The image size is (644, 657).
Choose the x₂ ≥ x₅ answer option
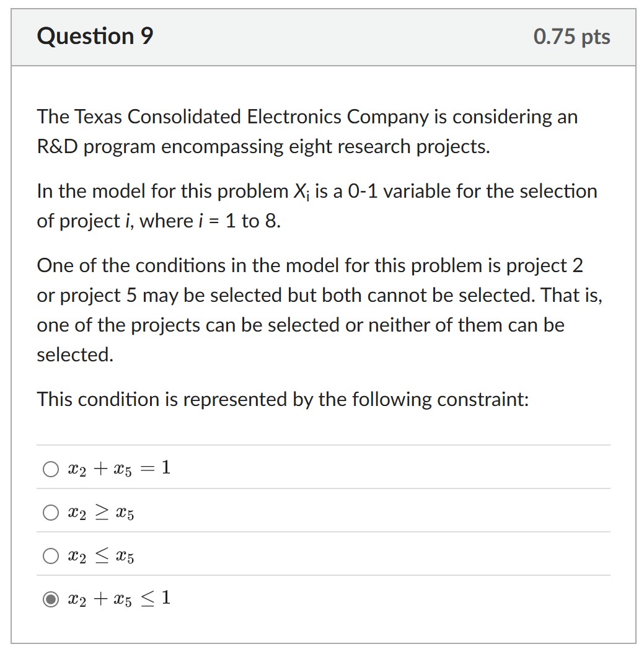click(51, 513)
